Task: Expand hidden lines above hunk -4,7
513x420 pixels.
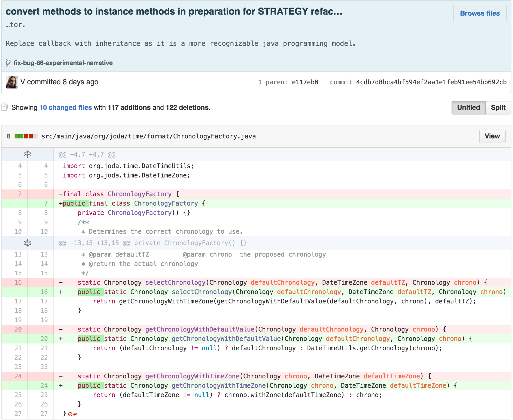Action: click(x=28, y=155)
